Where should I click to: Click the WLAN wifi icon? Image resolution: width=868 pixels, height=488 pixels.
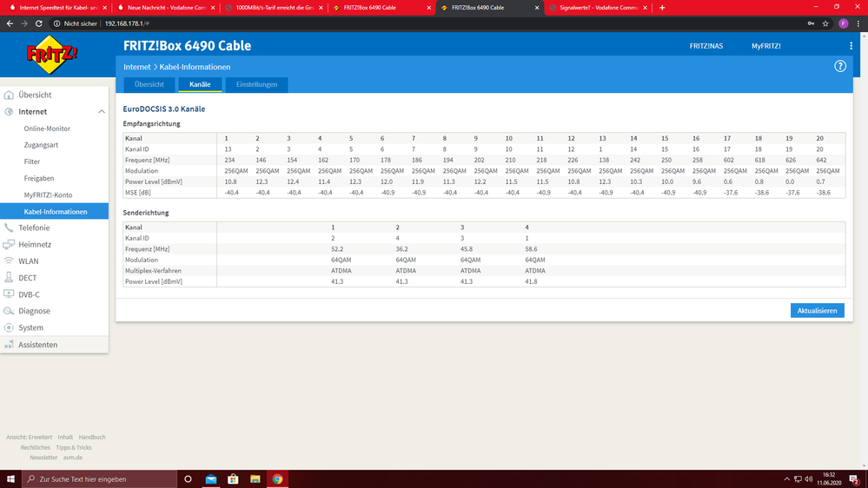[x=9, y=260]
